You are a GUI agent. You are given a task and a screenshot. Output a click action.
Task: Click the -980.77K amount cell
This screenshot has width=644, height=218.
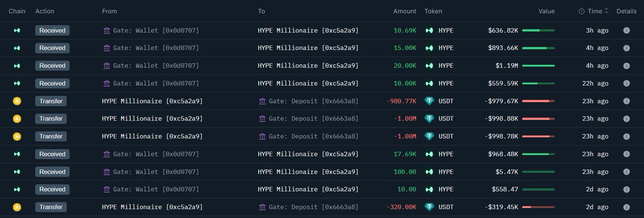point(401,101)
